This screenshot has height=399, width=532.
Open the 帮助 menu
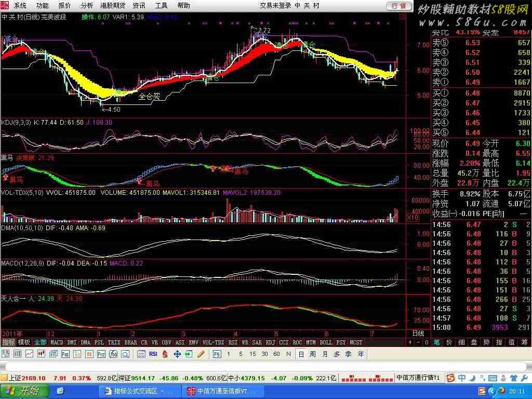[183, 5]
